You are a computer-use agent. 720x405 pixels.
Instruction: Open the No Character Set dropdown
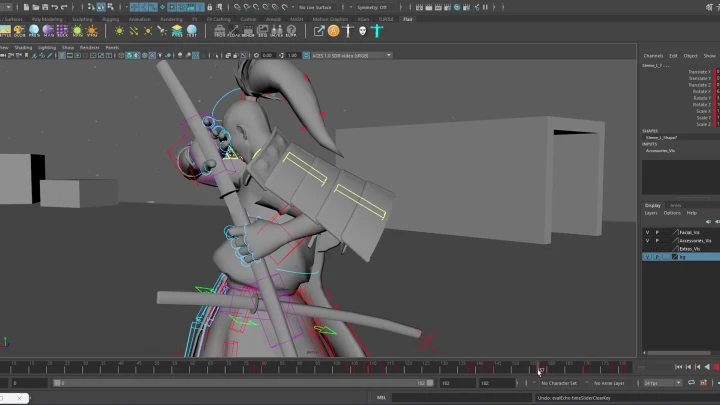[x=559, y=383]
